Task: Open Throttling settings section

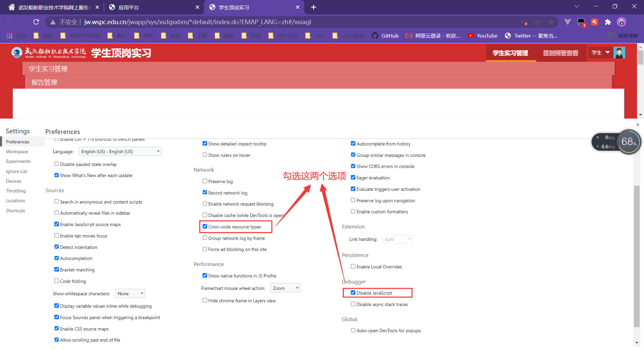Action: 16,191
